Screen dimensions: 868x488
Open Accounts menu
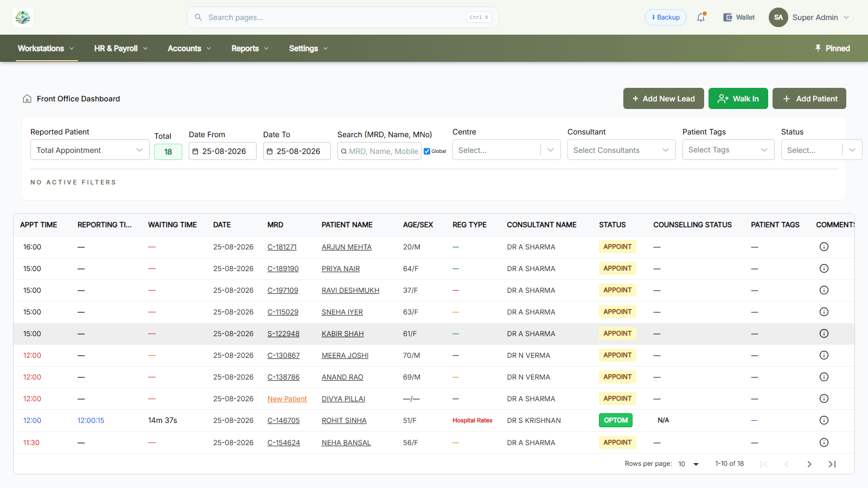[189, 48]
